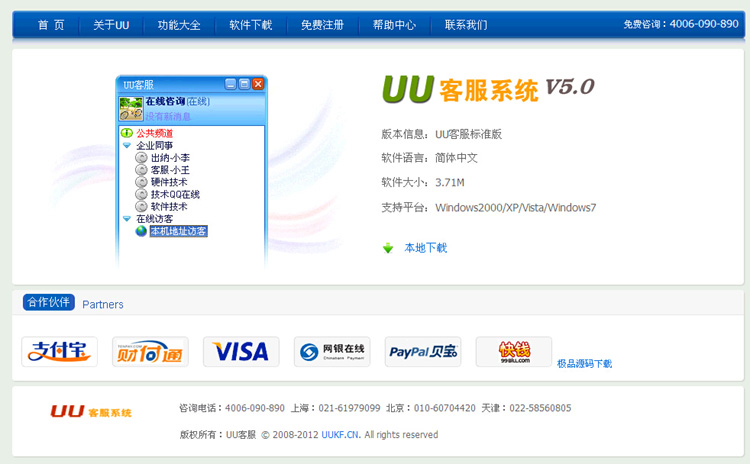The height and width of the screenshot is (464, 750).
Task: Close the UU客服 window
Action: tap(258, 84)
